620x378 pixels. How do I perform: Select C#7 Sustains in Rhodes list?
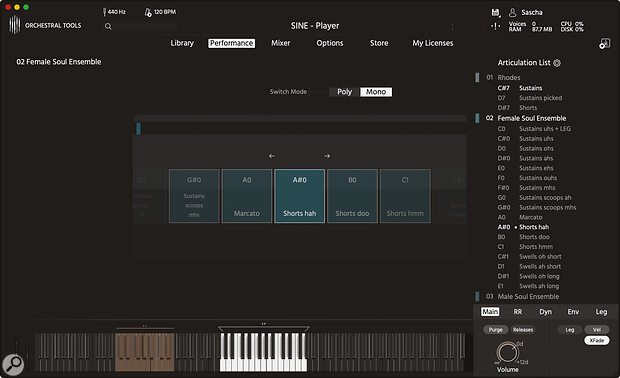point(520,88)
